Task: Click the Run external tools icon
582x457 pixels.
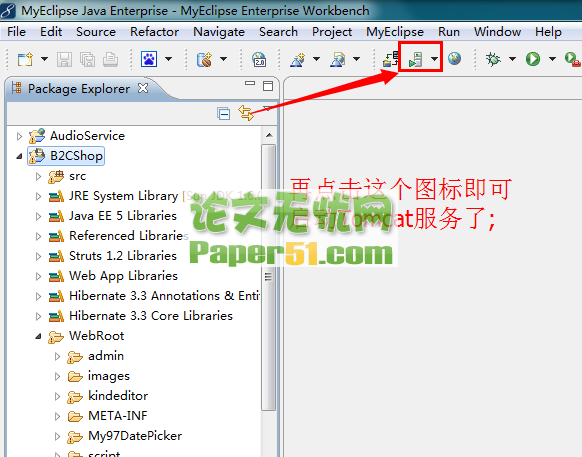Action: [x=572, y=59]
